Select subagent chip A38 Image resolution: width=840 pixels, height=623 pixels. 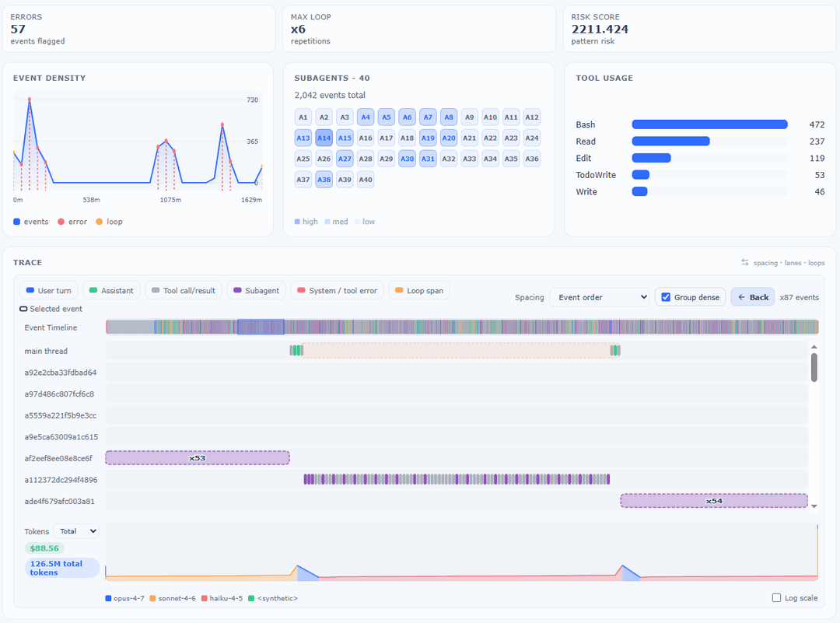coord(324,180)
